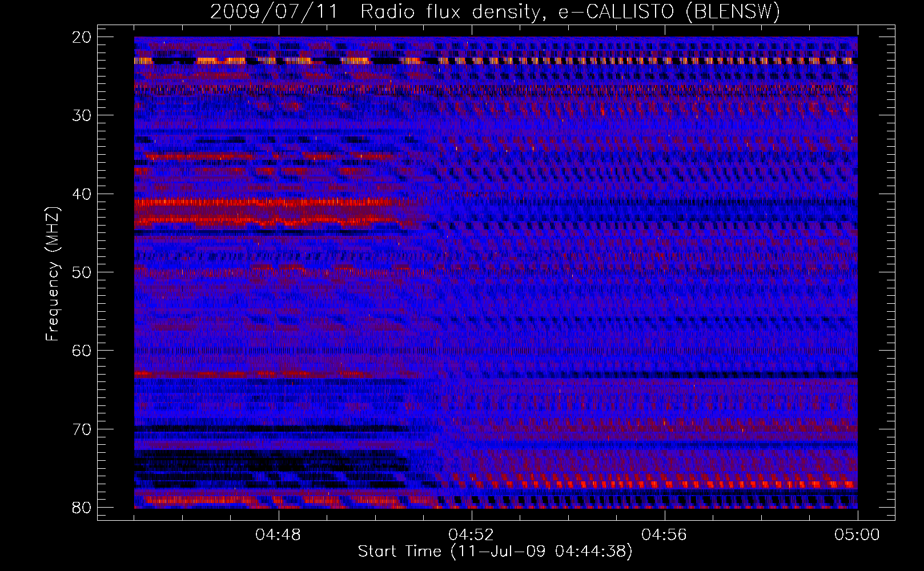Click the plot title "Radio flux density, e-CALLISTO (BLENSW)"

[x=570, y=12]
